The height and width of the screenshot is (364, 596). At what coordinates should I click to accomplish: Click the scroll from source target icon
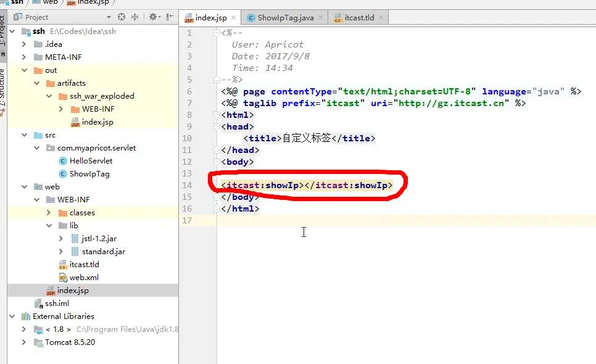122,17
